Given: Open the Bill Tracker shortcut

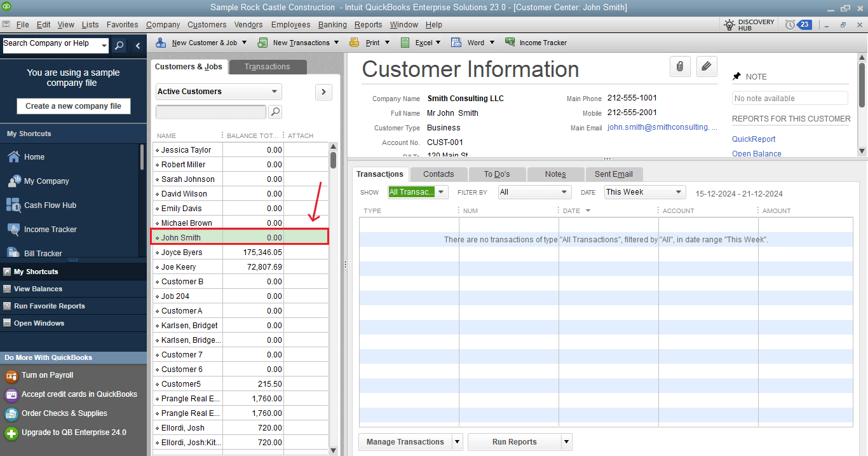Looking at the screenshot, I should 43,253.
